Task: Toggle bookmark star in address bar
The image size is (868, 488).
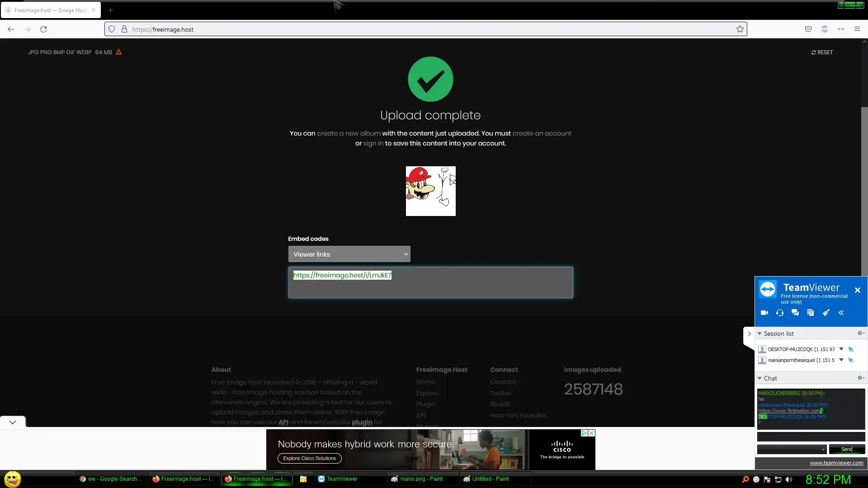Action: pyautogui.click(x=740, y=29)
